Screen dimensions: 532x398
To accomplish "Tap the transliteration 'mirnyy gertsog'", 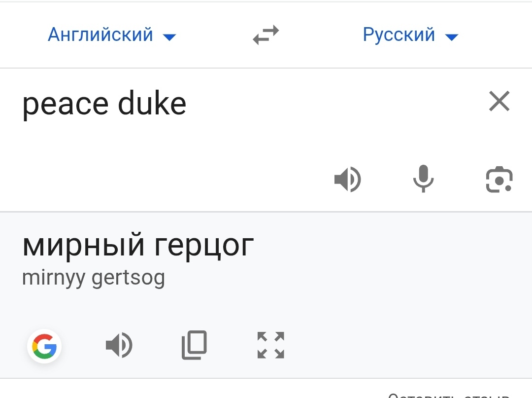I will click(x=94, y=279).
